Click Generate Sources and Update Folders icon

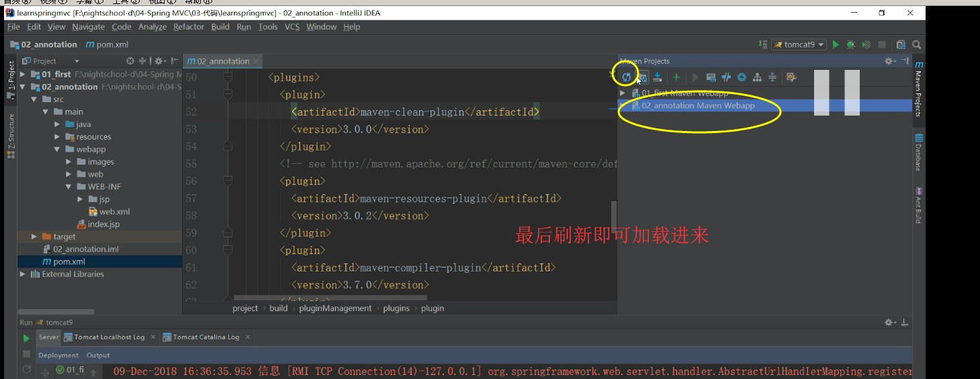643,77
